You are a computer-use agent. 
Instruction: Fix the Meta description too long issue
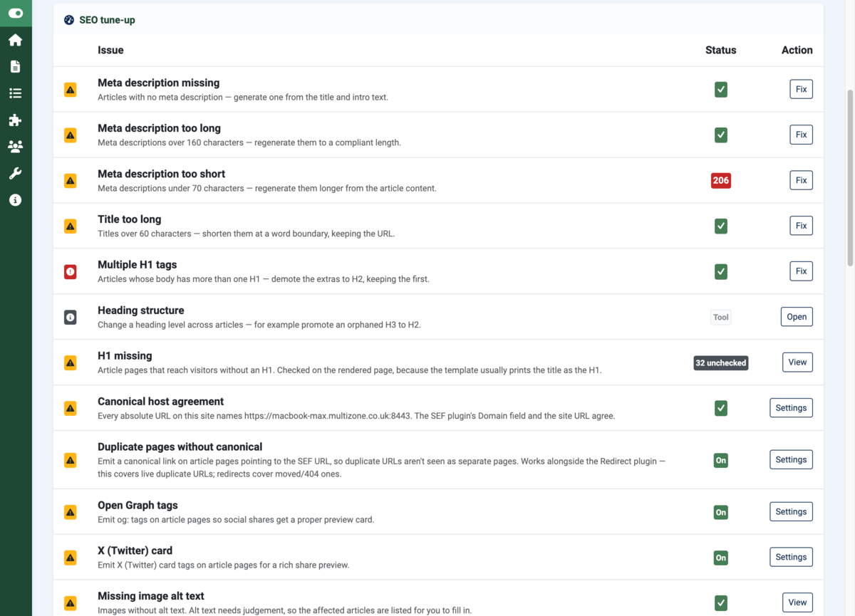coord(802,135)
